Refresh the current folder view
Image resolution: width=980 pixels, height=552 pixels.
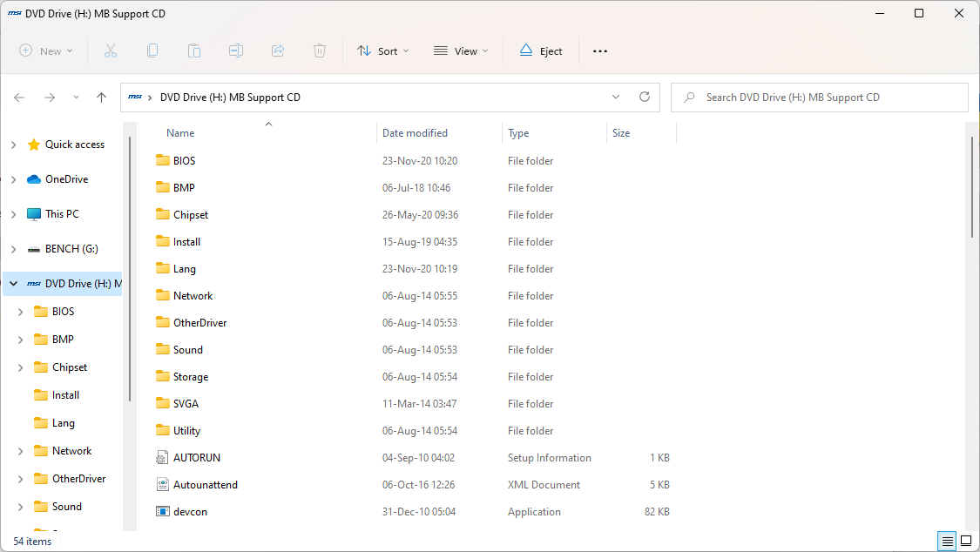coord(645,98)
